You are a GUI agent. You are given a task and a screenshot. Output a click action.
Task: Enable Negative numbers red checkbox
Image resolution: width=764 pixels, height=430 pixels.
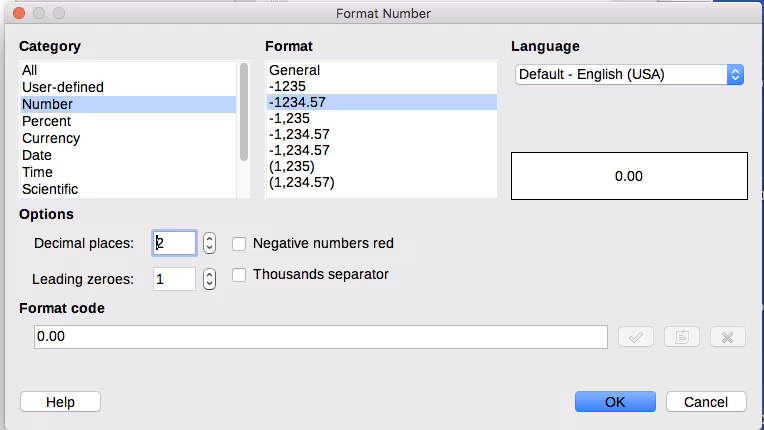239,243
